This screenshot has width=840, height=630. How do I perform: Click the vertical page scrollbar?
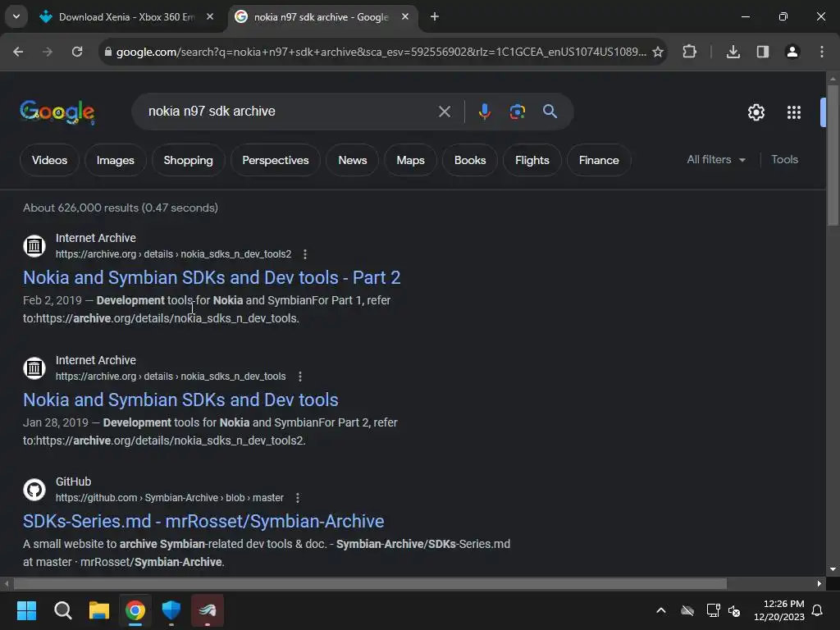[x=833, y=155]
